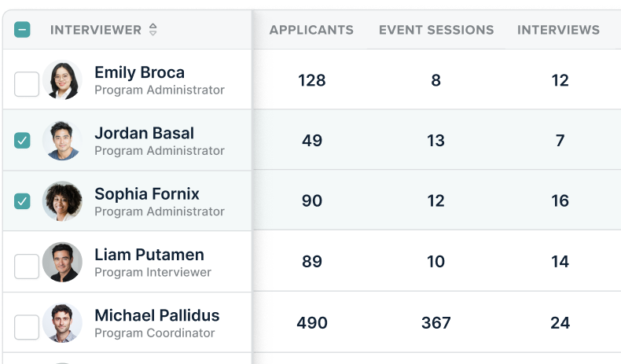Toggle the select-all header checkbox
This screenshot has height=364, width=621.
23,30
